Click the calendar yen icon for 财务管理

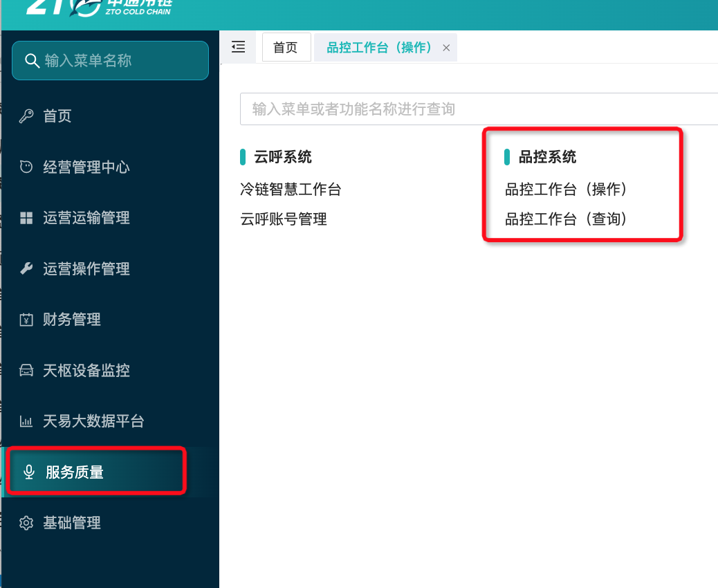click(26, 319)
